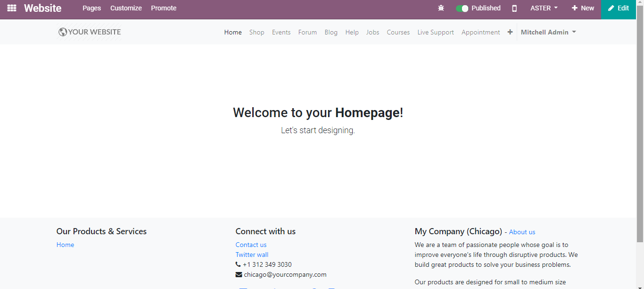This screenshot has height=289, width=644.
Task: Follow the footer Home link
Action: pyautogui.click(x=65, y=245)
